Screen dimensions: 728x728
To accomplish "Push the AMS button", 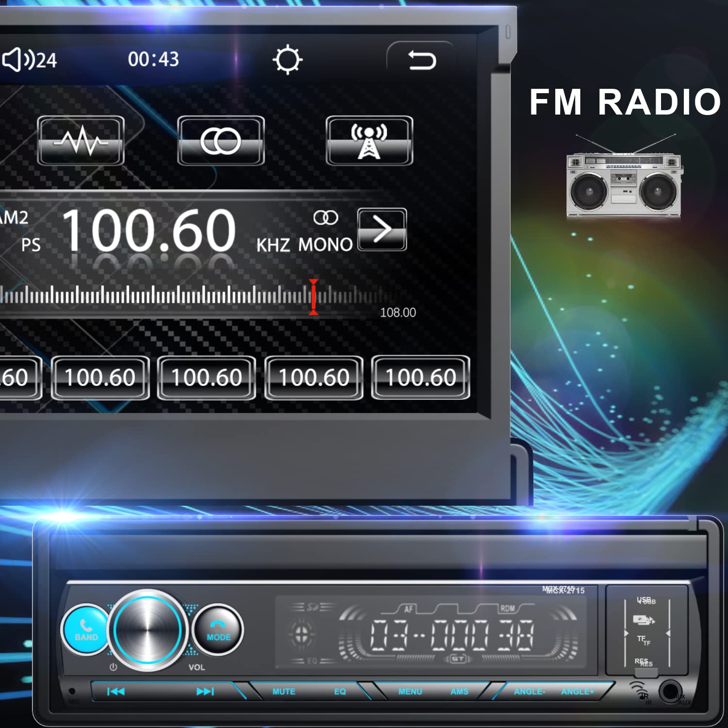I will [459, 692].
